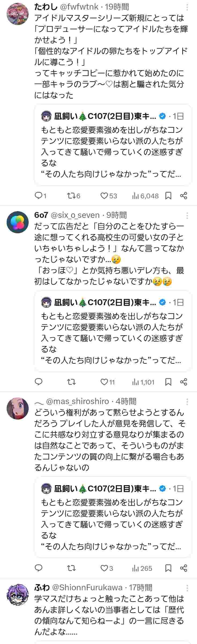This screenshot has width=197, height=644.
Task: Open more options for @fwfwtnk tweet
Action: click(x=187, y=7)
